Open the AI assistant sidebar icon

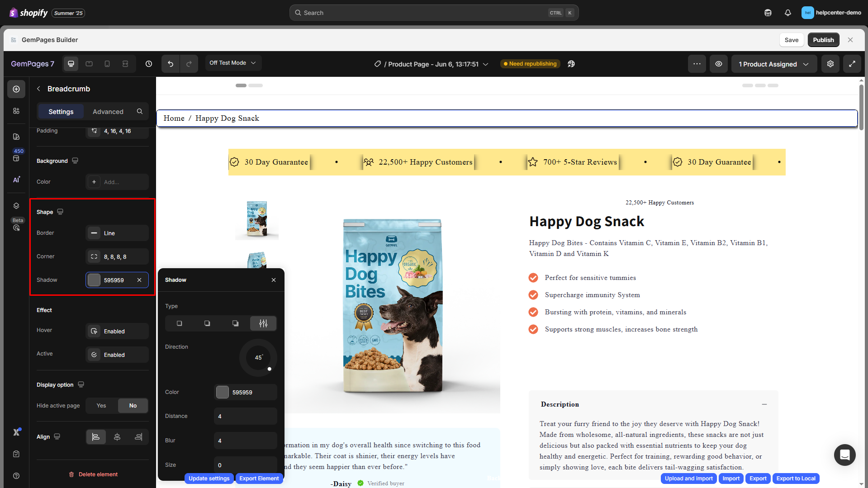pyautogui.click(x=16, y=180)
